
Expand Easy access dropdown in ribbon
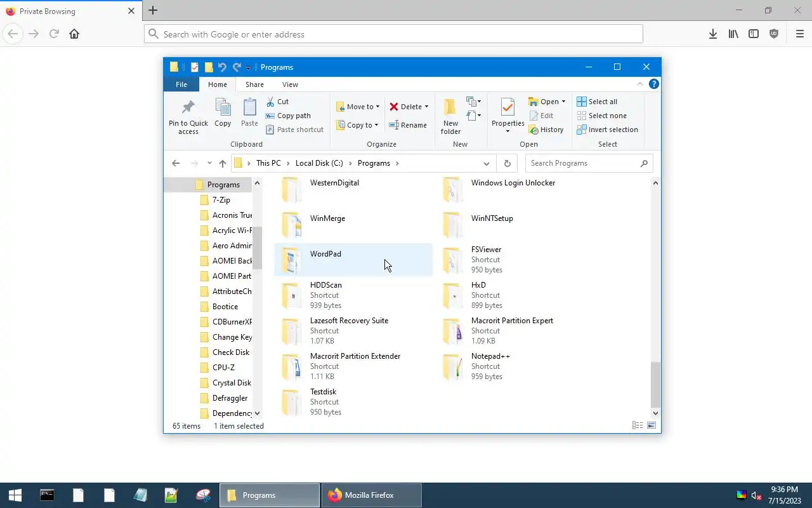click(x=474, y=116)
